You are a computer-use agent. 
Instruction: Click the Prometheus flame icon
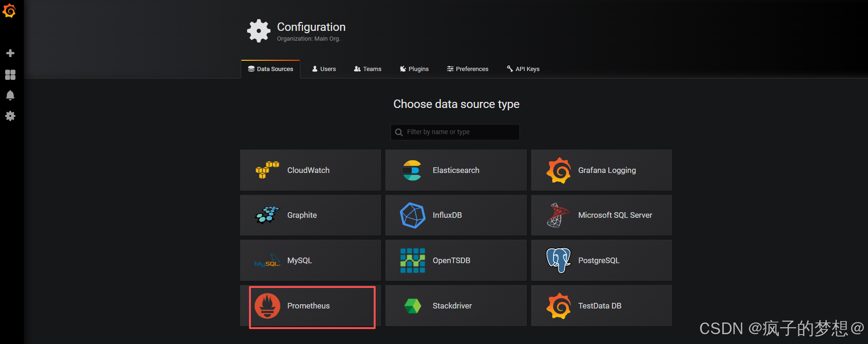267,306
